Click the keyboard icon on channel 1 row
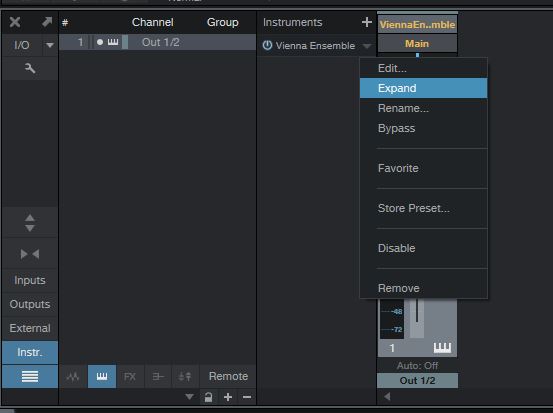Image resolution: width=553 pixels, height=413 pixels. (x=113, y=42)
